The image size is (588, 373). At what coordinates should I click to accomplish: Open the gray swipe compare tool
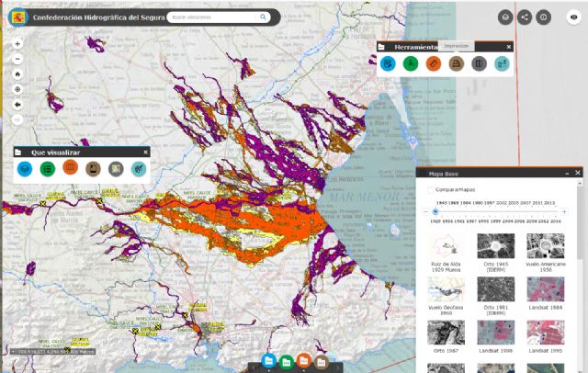pos(478,63)
